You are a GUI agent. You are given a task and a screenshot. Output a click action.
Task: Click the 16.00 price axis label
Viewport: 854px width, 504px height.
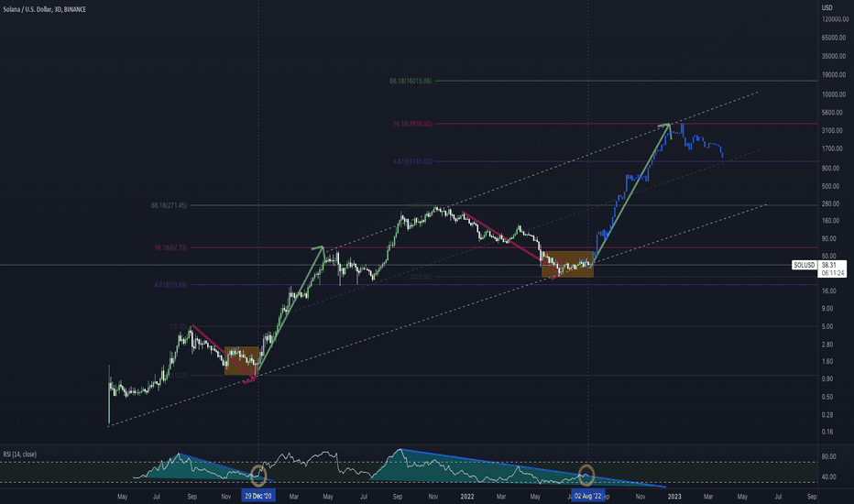point(828,291)
